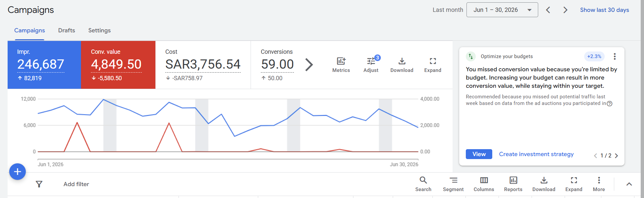The height and width of the screenshot is (198, 644).
Task: Open help tooltip next to 'participated in'
Action: coord(610,104)
